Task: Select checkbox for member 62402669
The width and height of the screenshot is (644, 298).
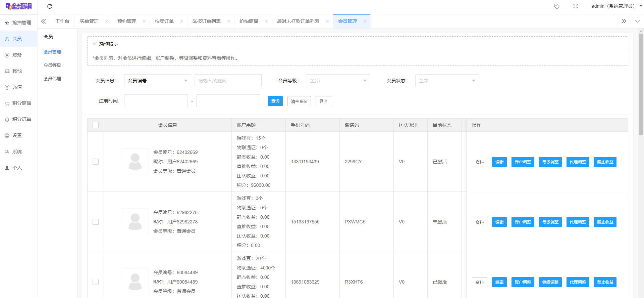Action: pyautogui.click(x=96, y=162)
